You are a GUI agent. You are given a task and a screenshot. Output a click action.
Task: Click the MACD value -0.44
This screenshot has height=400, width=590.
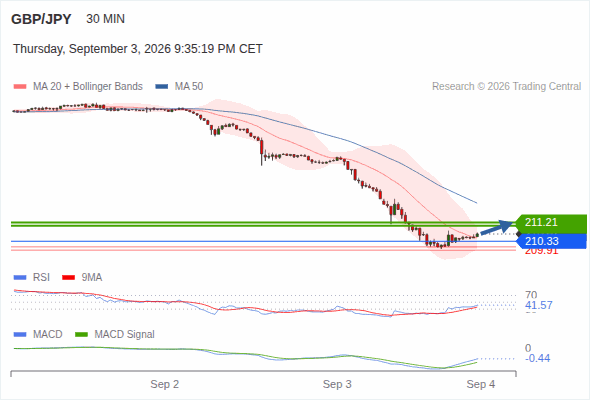pos(538,358)
